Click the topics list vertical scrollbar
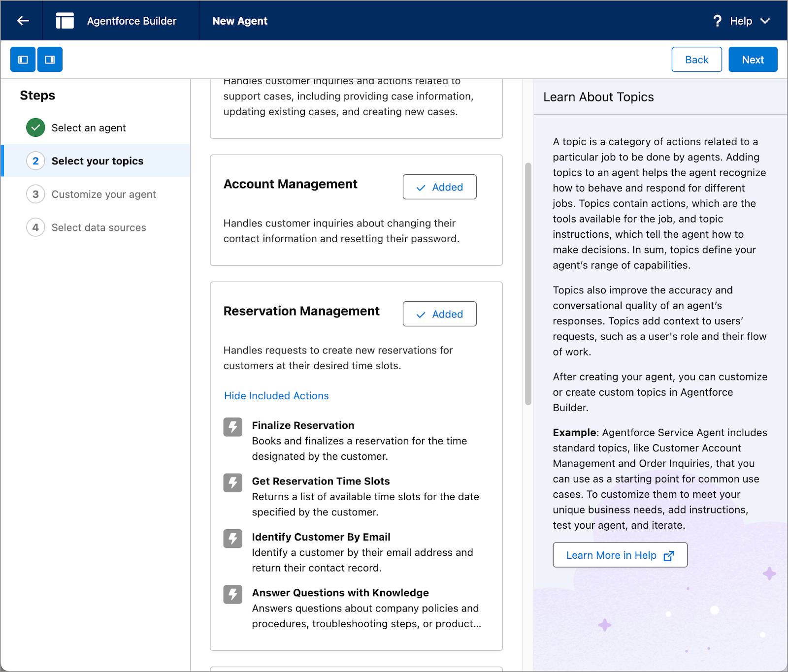Screen dimensions: 788x672 click(x=528, y=284)
